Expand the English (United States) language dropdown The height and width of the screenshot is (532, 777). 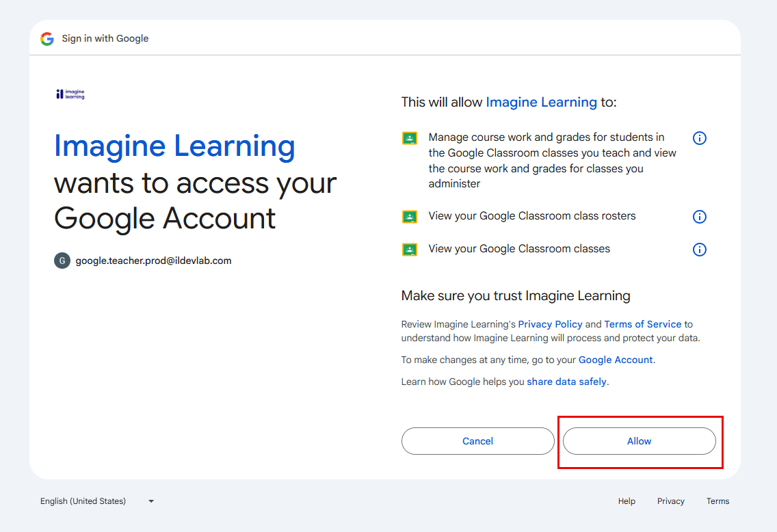click(x=97, y=501)
